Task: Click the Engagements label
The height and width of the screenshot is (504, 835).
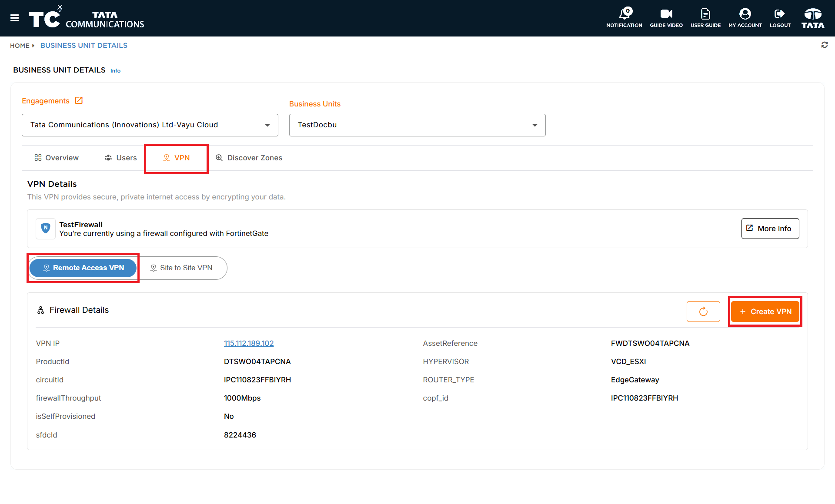Action: click(46, 101)
